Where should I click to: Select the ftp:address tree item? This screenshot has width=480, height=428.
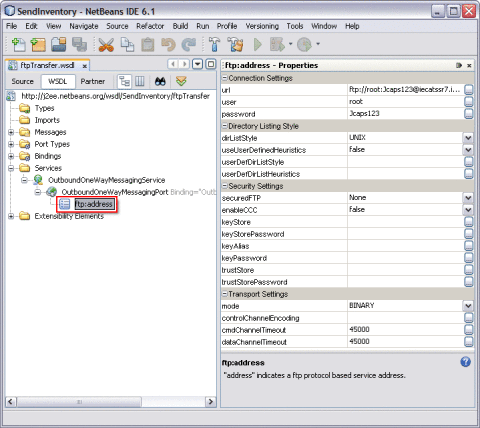(x=94, y=204)
